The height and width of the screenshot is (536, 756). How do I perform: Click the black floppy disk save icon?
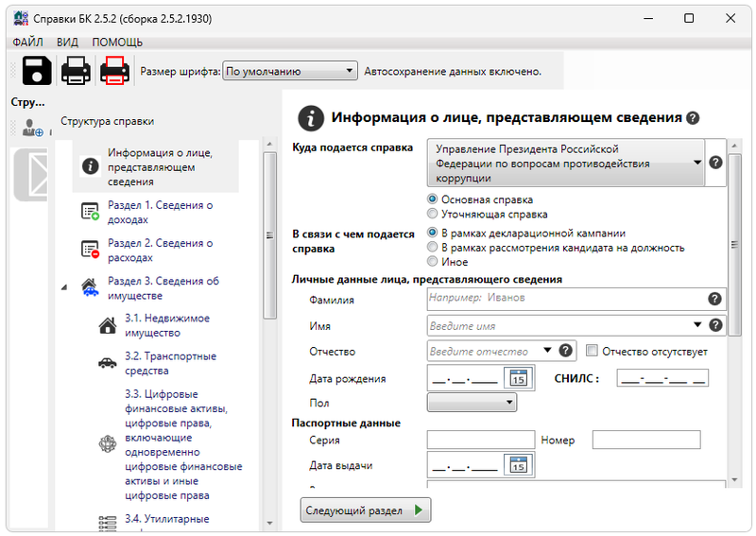[37, 71]
